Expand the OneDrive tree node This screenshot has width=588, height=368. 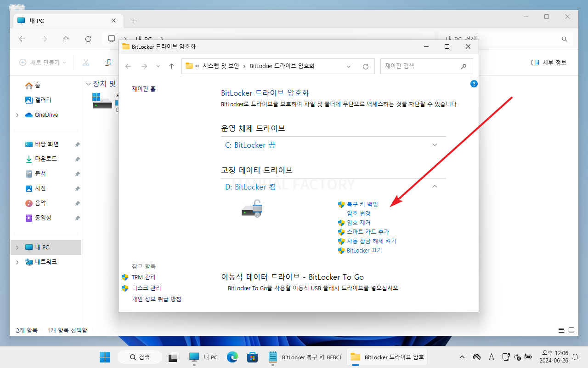pos(17,115)
